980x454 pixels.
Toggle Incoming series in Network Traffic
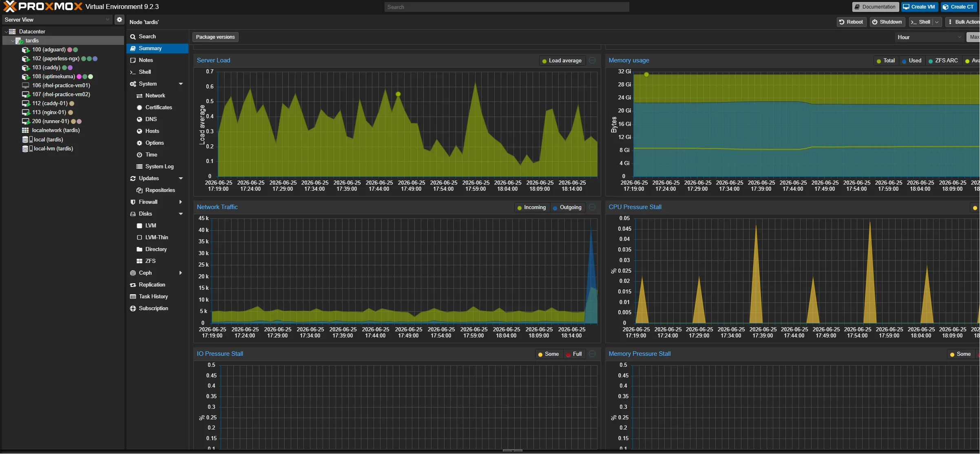(x=532, y=207)
